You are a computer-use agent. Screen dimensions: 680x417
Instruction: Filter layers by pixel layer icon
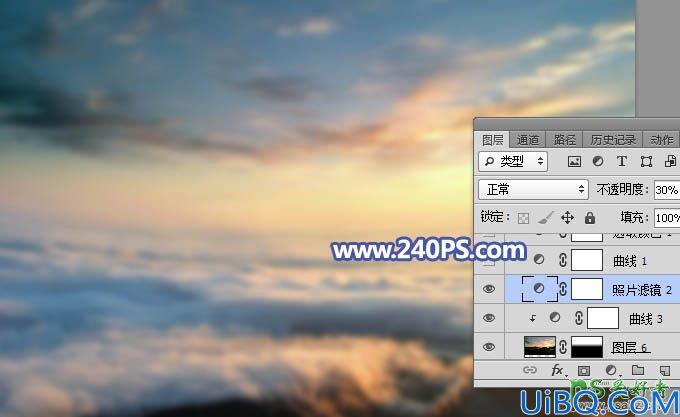(x=574, y=162)
